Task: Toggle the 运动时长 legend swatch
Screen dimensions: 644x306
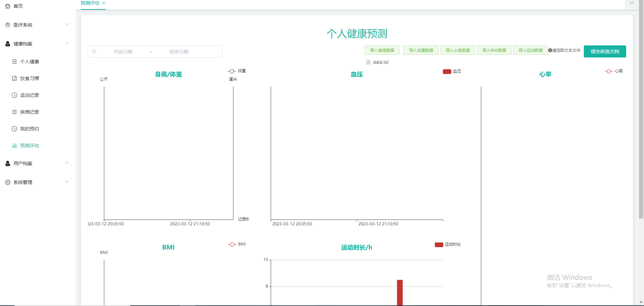Action: click(x=439, y=244)
